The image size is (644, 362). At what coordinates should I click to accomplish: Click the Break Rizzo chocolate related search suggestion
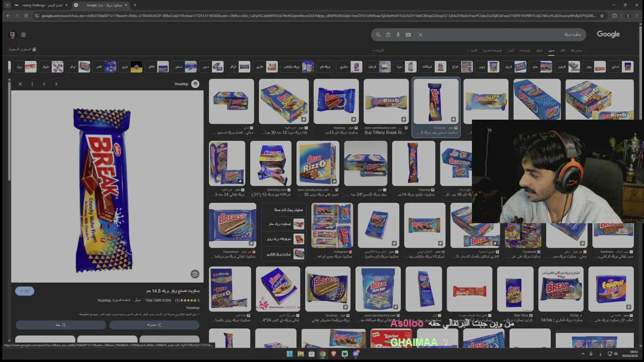pos(283,239)
